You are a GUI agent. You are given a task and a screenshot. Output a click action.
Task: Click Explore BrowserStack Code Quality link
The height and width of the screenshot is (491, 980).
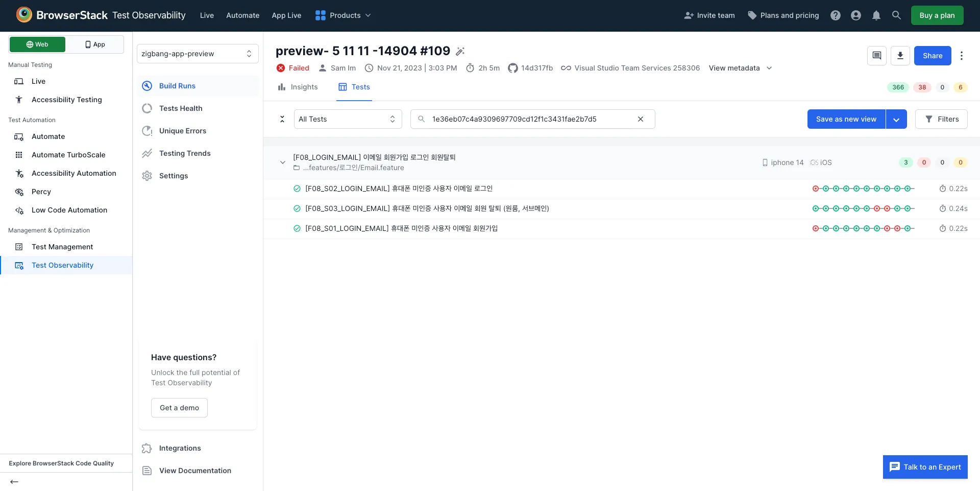(61, 463)
